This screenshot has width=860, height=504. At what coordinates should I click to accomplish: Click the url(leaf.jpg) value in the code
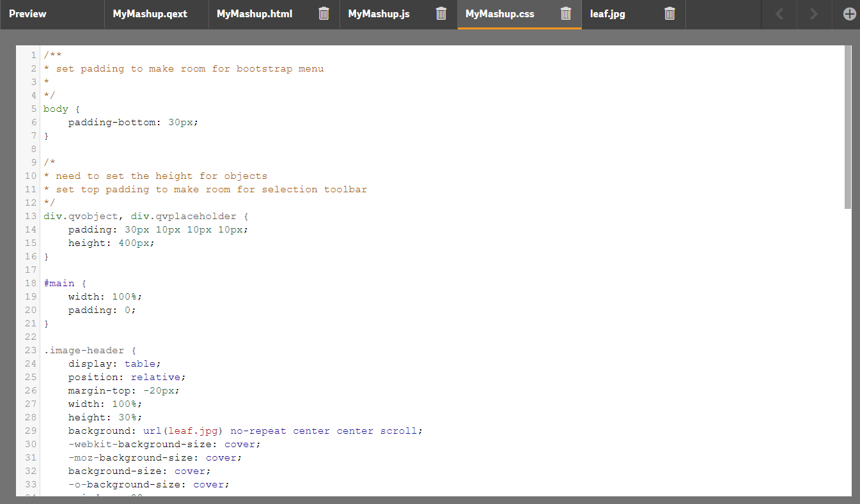tap(184, 431)
